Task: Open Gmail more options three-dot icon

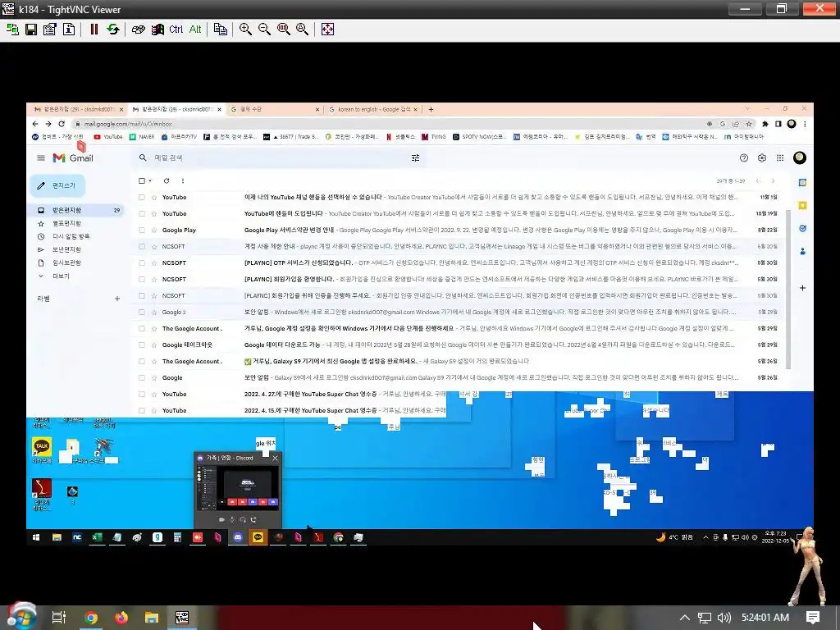Action: 183,181
